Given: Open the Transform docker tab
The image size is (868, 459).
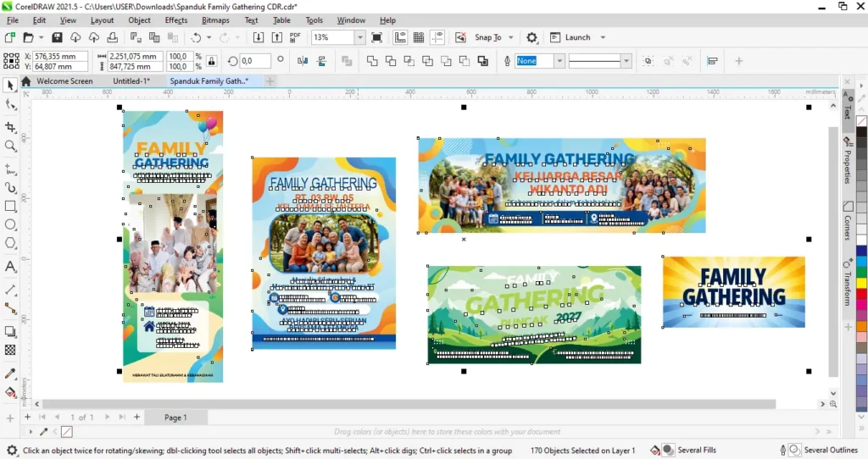Looking at the screenshot, I should coord(847,281).
